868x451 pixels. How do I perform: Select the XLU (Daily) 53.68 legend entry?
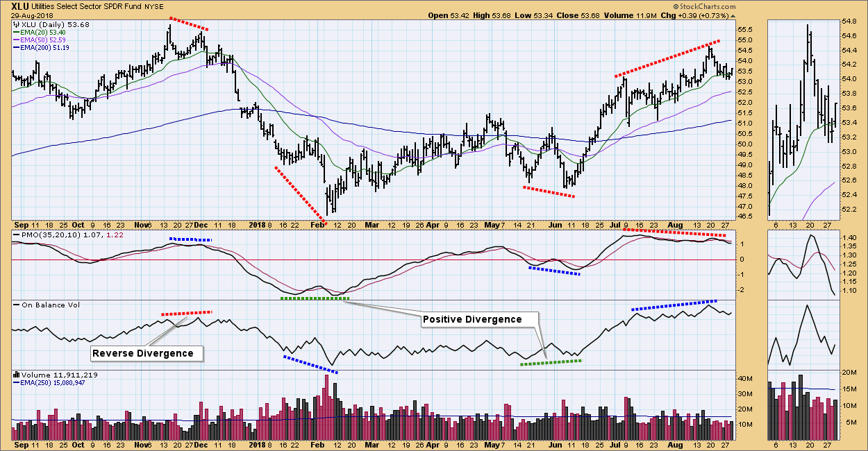53,24
